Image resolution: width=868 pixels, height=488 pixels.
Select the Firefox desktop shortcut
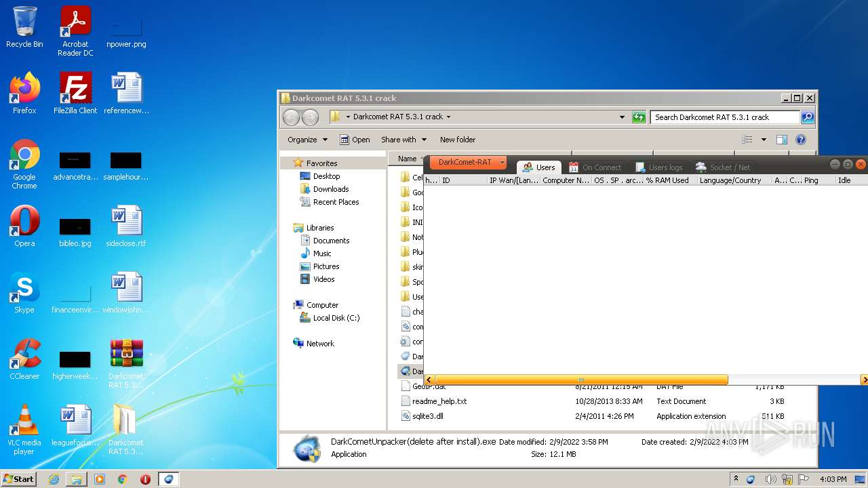(24, 94)
